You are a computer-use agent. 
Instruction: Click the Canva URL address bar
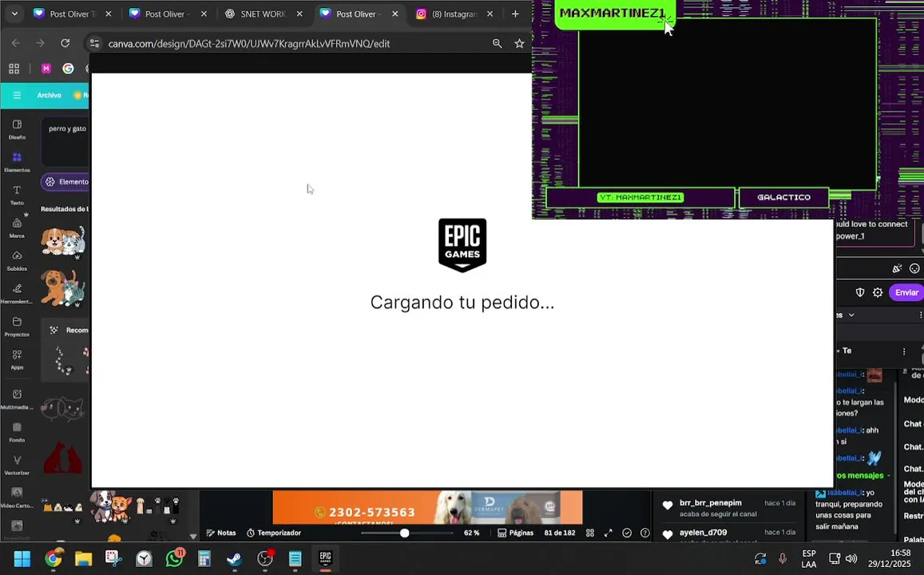[248, 44]
